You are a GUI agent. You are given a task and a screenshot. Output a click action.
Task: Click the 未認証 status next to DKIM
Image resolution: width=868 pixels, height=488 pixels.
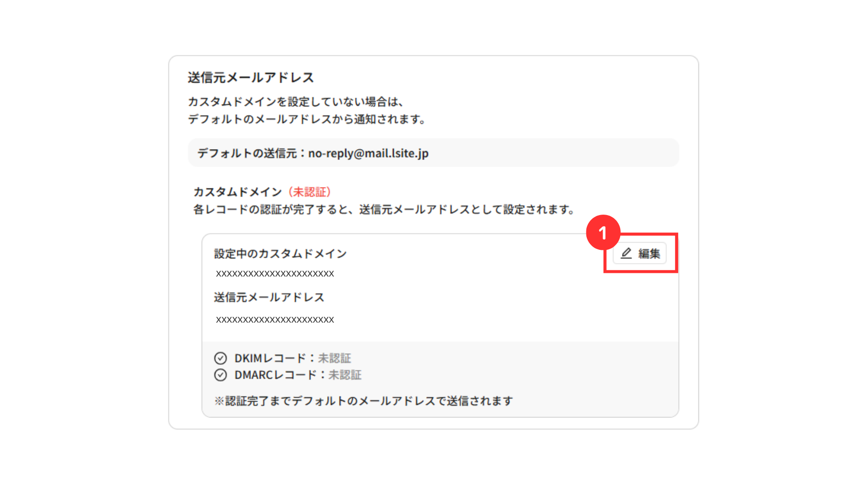335,358
